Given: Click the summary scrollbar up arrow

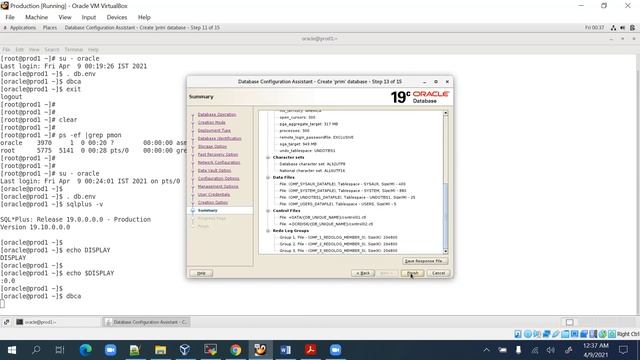Looking at the screenshot, I should pyautogui.click(x=445, y=113).
